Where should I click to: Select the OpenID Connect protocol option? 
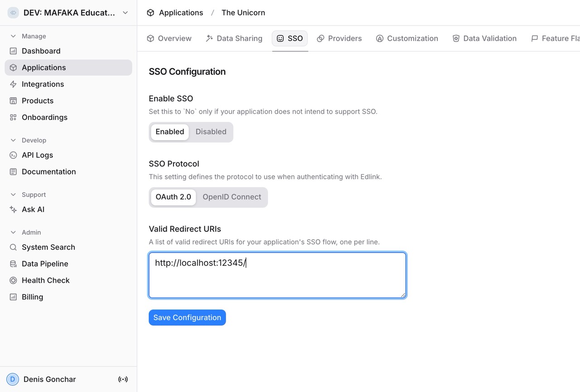(232, 197)
